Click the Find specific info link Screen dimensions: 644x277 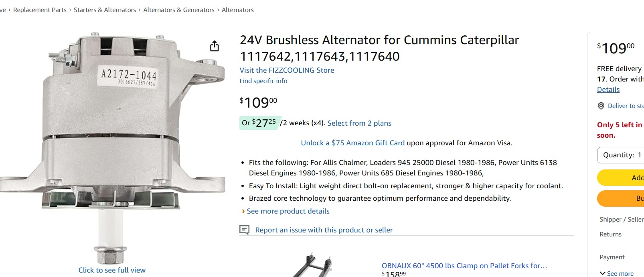coord(263,81)
